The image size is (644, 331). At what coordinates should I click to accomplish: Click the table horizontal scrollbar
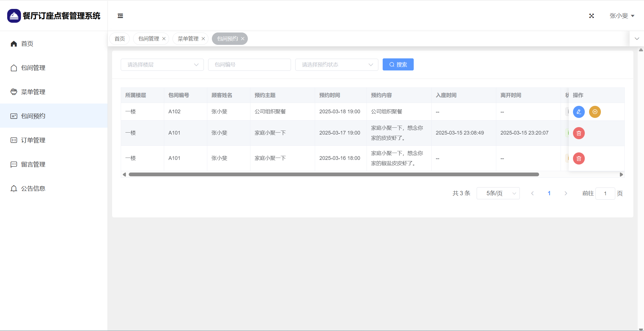pos(333,175)
